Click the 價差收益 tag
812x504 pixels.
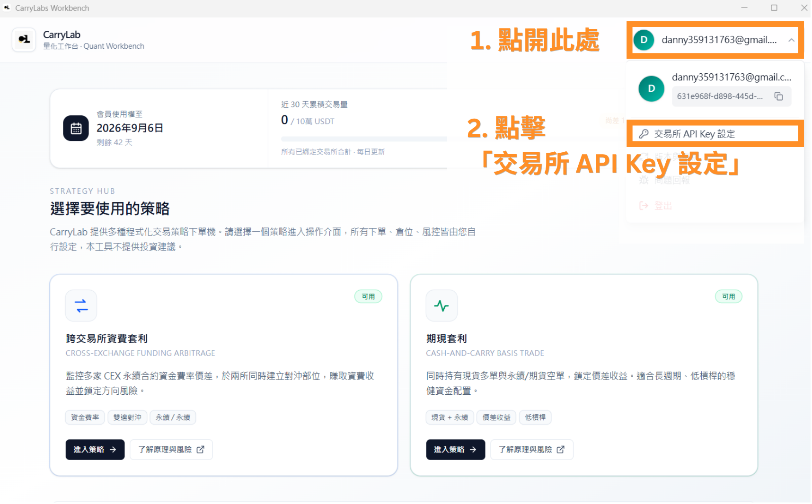point(496,417)
